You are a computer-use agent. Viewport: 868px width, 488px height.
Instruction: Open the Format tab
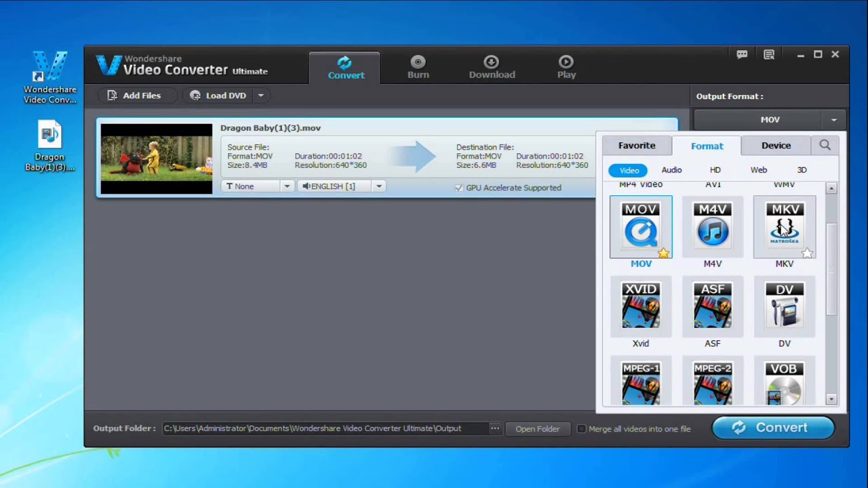click(x=707, y=146)
